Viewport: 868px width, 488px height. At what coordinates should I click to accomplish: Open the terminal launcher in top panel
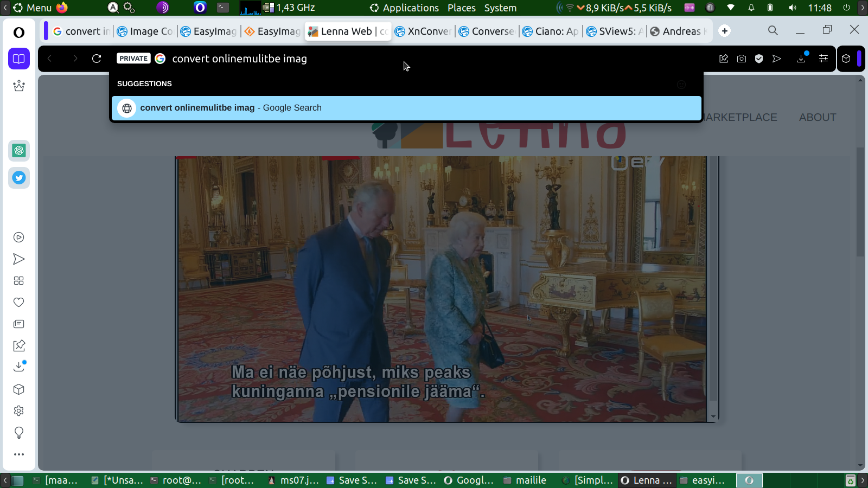pos(223,8)
